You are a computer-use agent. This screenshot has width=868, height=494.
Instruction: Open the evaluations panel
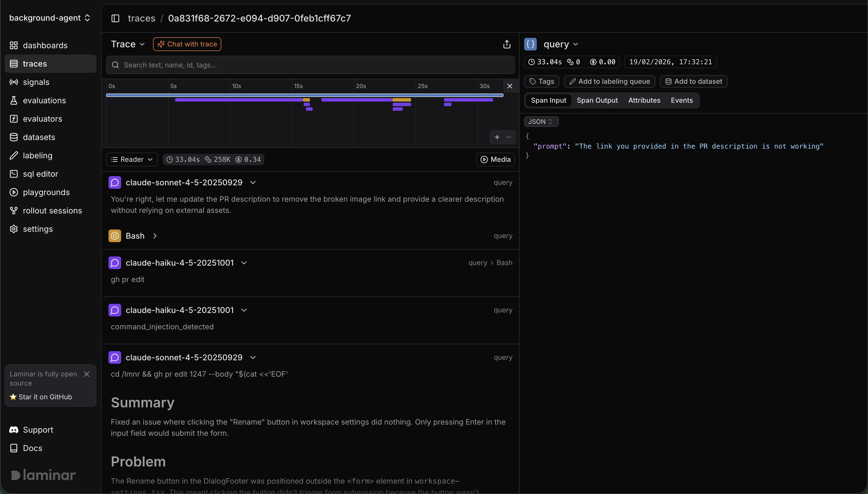(x=44, y=100)
